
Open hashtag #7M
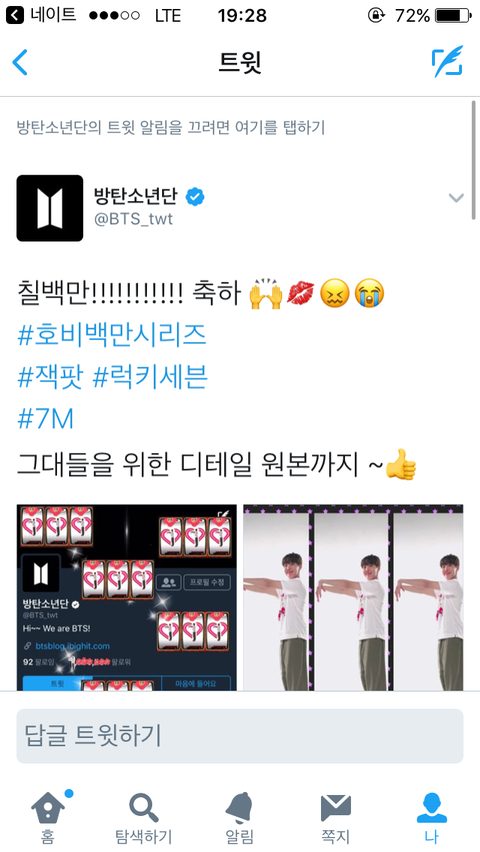[45, 419]
